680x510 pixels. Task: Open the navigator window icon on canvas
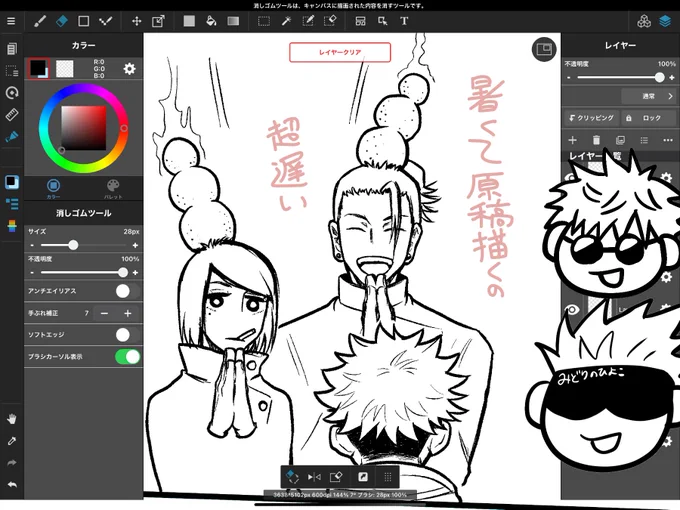(x=544, y=49)
